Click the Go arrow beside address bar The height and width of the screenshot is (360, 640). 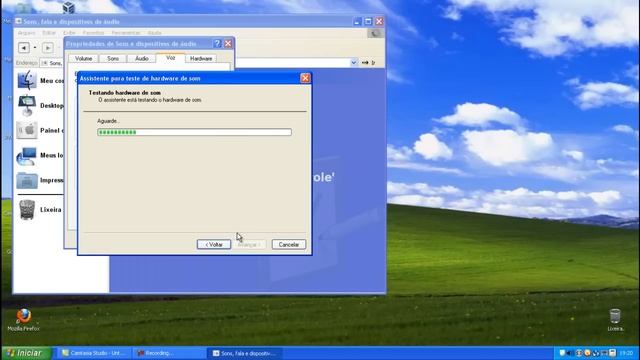point(365,62)
